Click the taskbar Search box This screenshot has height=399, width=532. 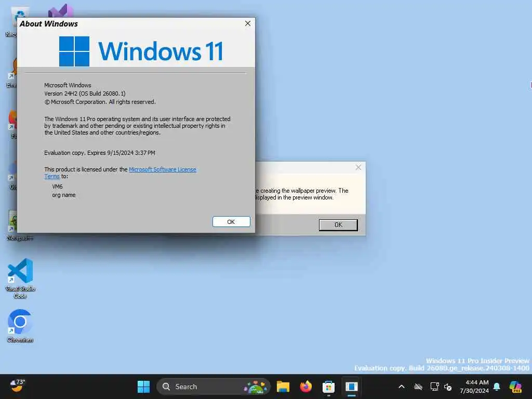[x=213, y=387]
